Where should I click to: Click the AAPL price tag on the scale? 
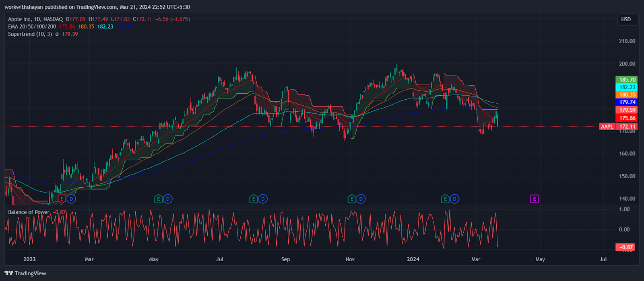click(x=607, y=127)
